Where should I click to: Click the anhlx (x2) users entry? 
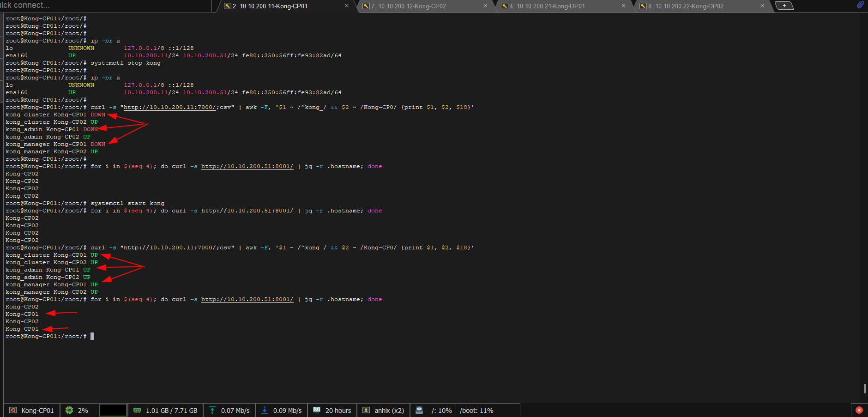tap(389, 411)
